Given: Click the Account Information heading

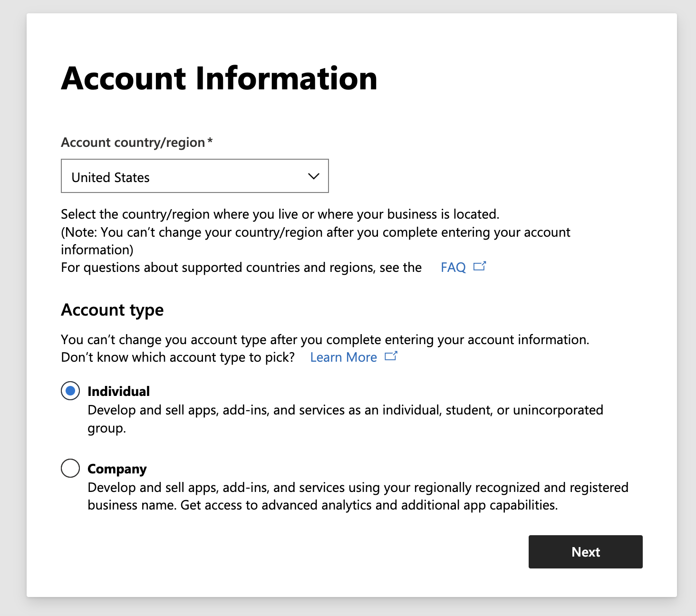Looking at the screenshot, I should tap(219, 78).
